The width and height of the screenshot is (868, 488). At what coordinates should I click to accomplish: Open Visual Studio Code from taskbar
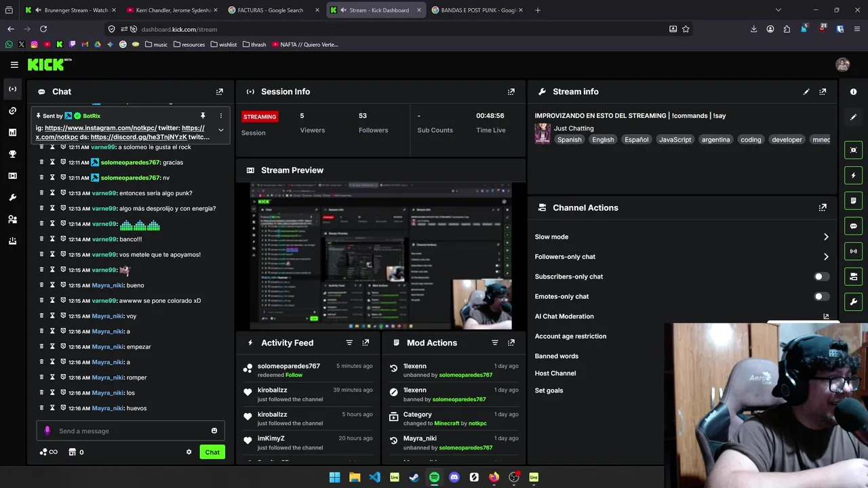(x=374, y=477)
